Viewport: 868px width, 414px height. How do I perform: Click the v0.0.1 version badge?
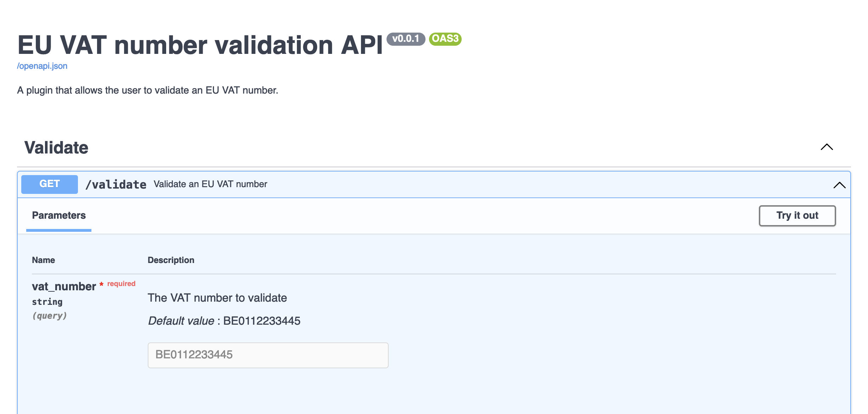coord(405,40)
